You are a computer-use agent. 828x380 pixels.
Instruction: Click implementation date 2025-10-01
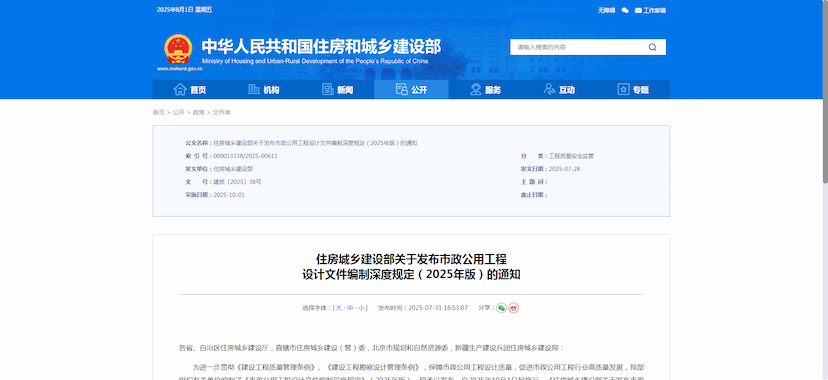(229, 195)
